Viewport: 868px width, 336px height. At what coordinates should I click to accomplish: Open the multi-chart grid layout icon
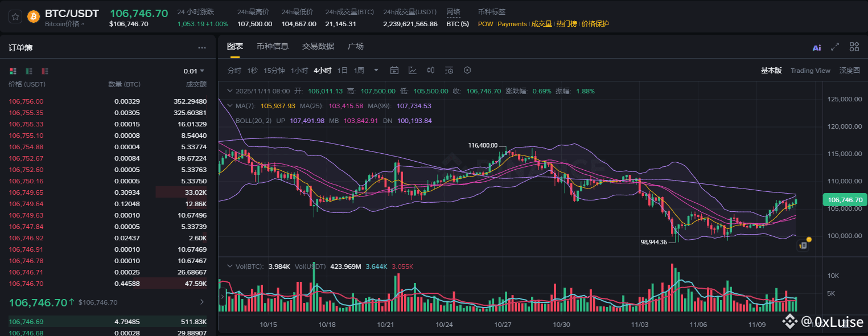[x=854, y=47]
